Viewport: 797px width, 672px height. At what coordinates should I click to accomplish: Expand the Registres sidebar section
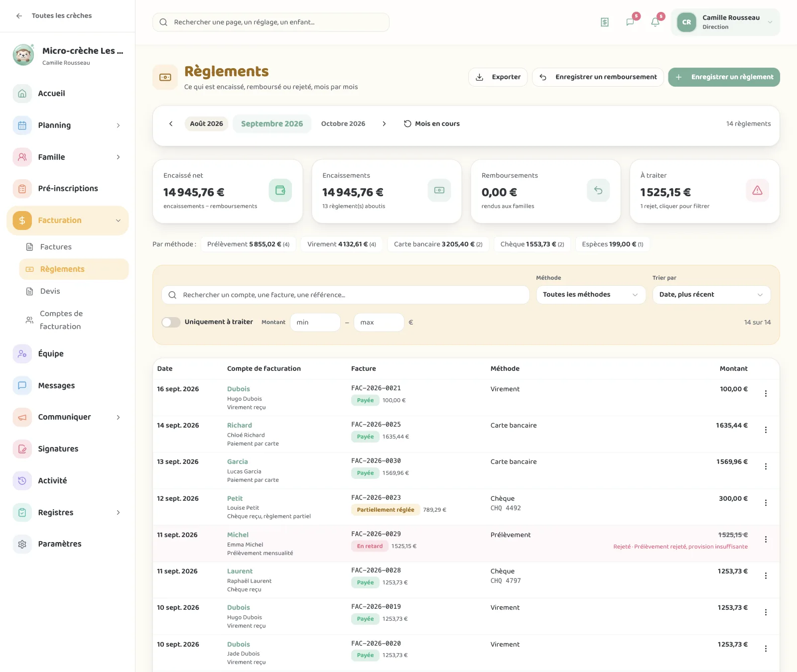[x=118, y=513]
